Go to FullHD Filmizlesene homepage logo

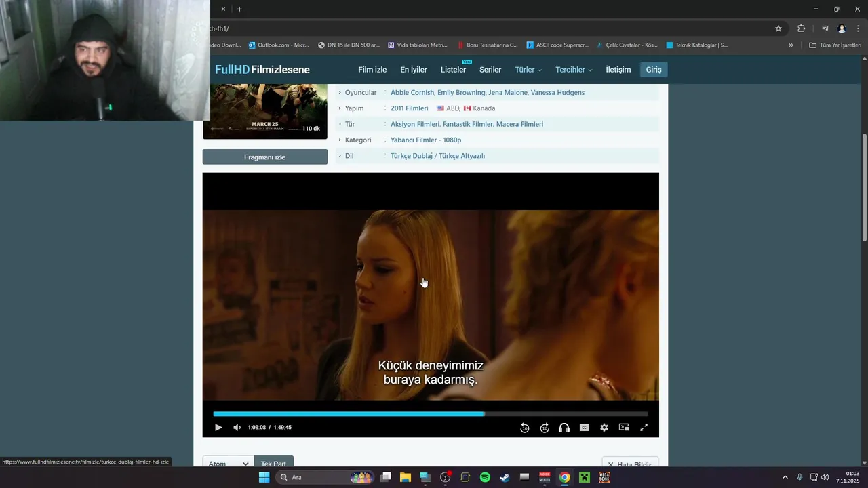[x=262, y=70]
